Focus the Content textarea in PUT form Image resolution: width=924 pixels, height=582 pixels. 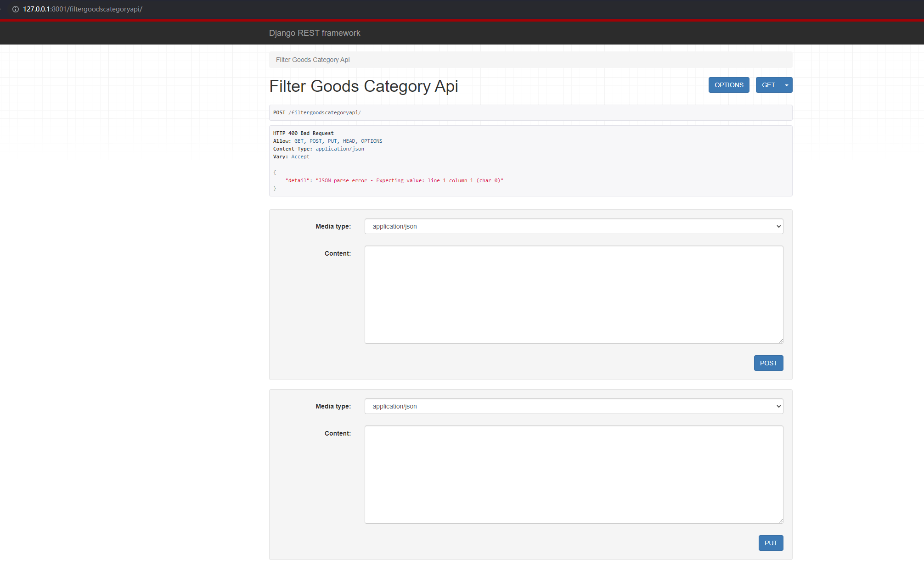(574, 475)
